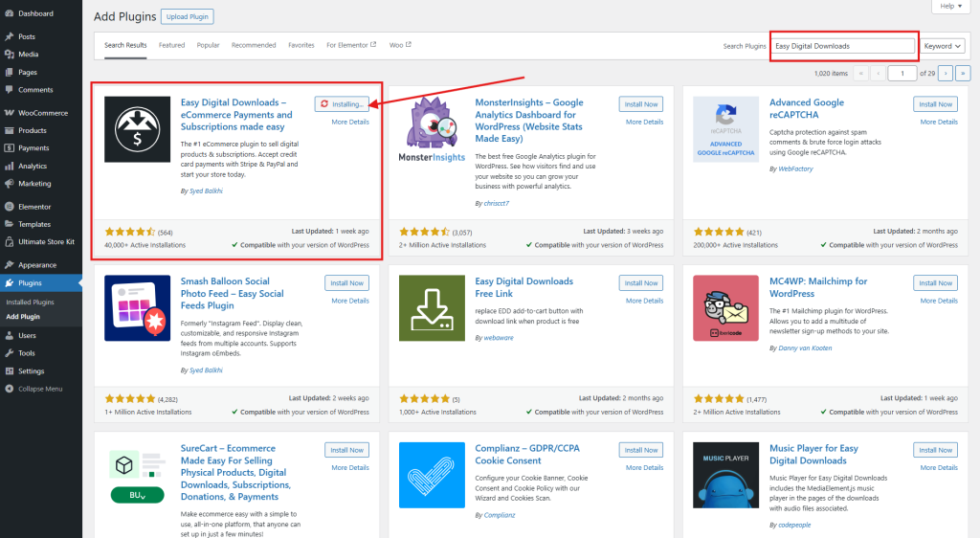980x538 pixels.
Task: Open More Details for MonsterInsights
Action: [644, 122]
